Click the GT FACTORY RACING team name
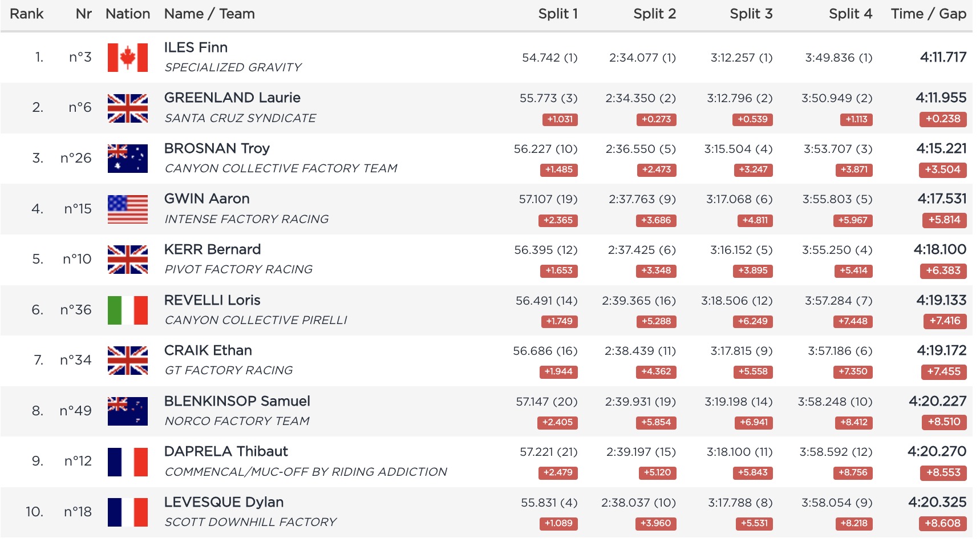 point(229,371)
